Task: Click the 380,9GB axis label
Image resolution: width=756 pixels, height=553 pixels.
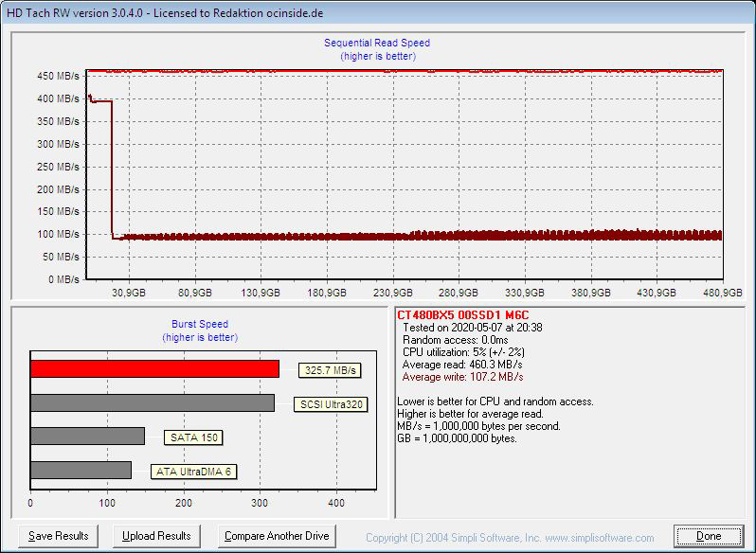Action: (x=590, y=293)
